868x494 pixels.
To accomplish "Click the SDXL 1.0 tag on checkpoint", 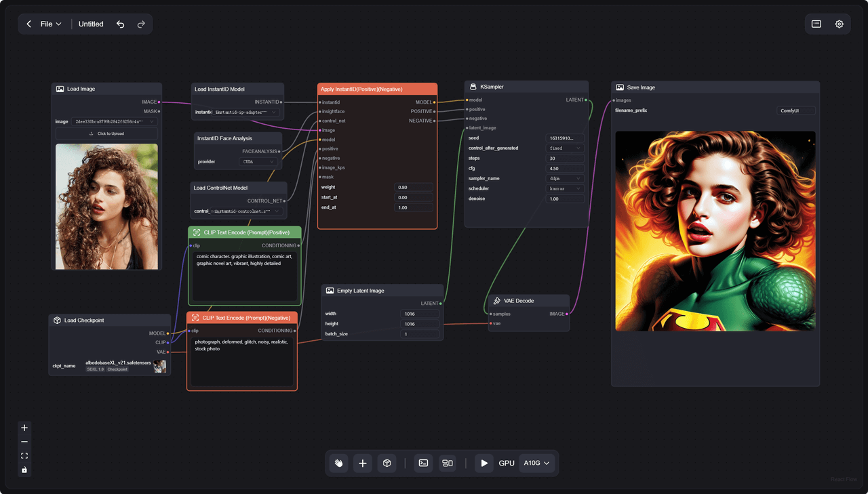I will [95, 369].
